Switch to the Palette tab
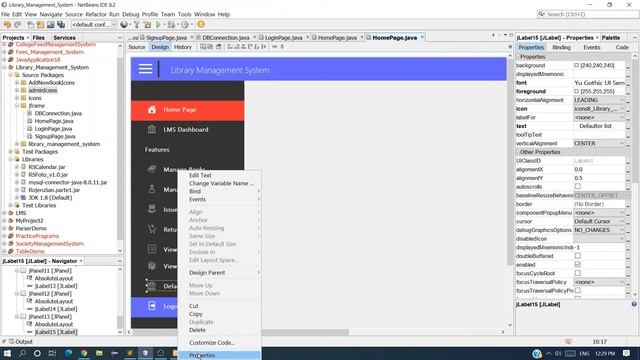 [611, 38]
